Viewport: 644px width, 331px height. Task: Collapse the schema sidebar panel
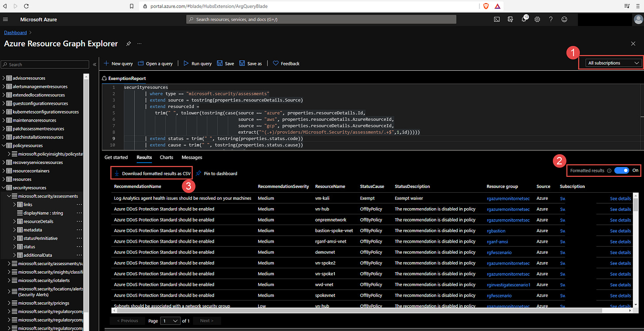94,65
